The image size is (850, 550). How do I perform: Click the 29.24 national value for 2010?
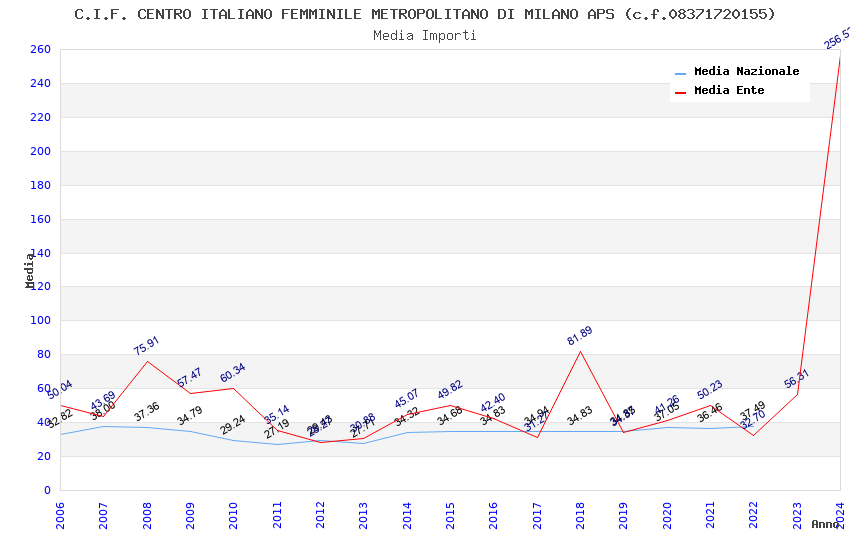233,425
